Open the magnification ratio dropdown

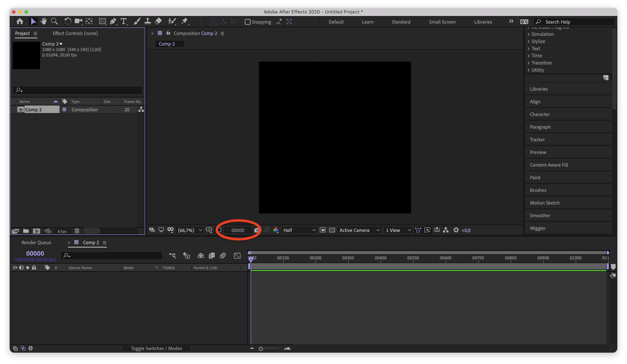coord(200,230)
